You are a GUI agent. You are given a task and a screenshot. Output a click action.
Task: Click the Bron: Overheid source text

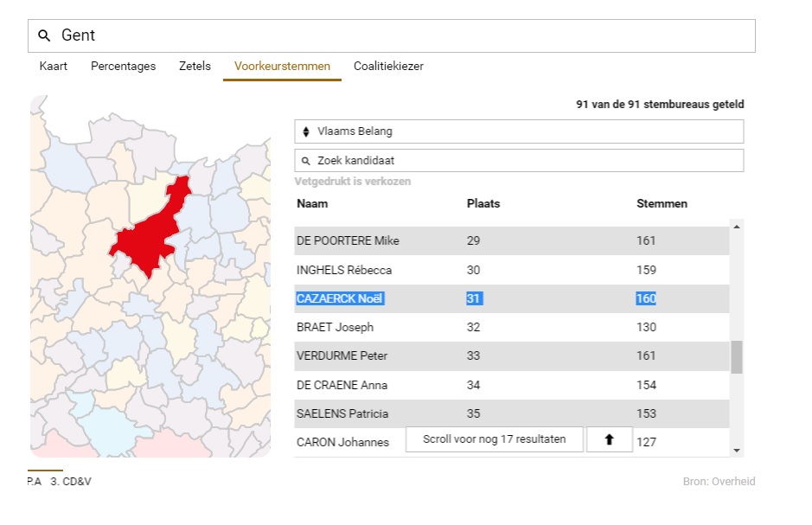pos(719,482)
